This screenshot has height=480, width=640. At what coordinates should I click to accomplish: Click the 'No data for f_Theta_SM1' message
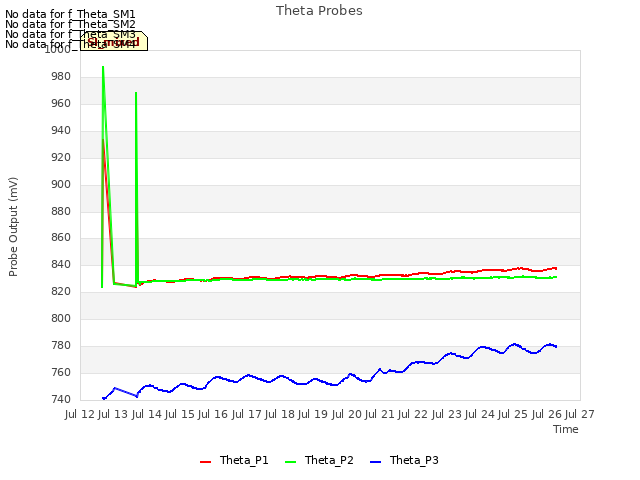tap(70, 14)
